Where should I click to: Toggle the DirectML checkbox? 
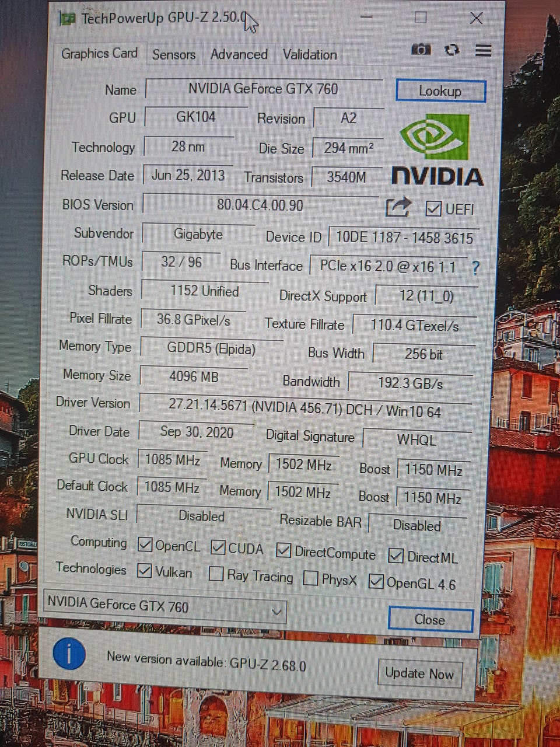click(395, 556)
